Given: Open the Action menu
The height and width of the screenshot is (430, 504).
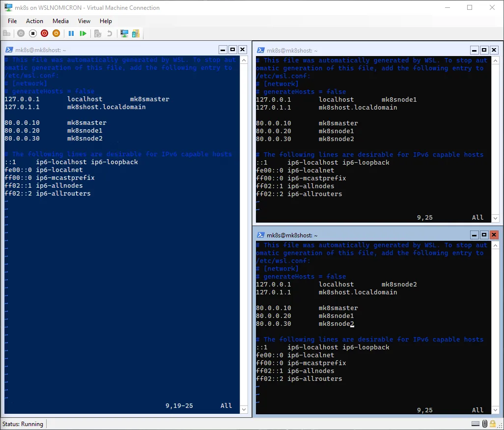Looking at the screenshot, I should point(34,21).
